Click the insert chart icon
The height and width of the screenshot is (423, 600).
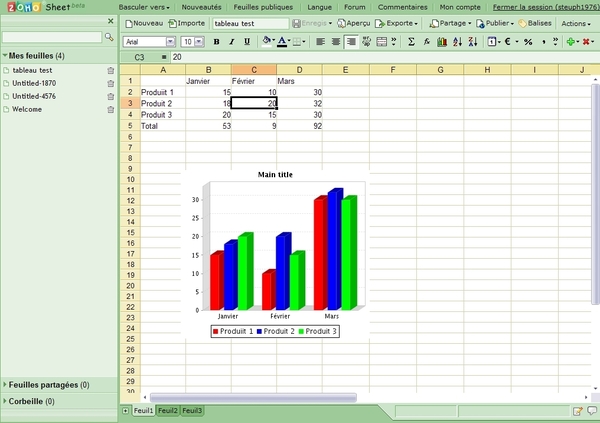coord(443,42)
